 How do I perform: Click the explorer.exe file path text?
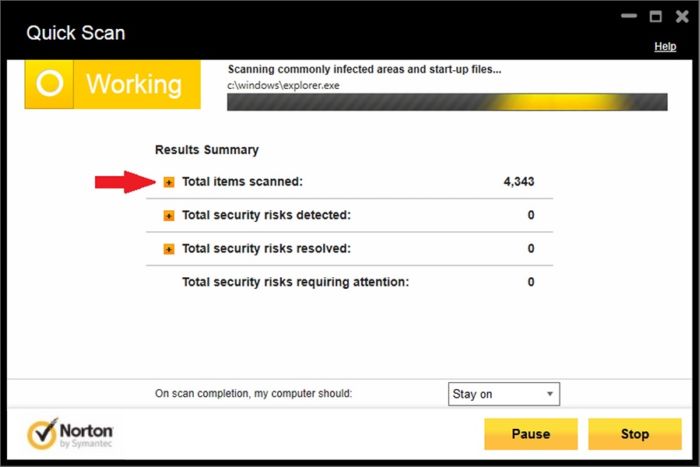click(x=283, y=85)
